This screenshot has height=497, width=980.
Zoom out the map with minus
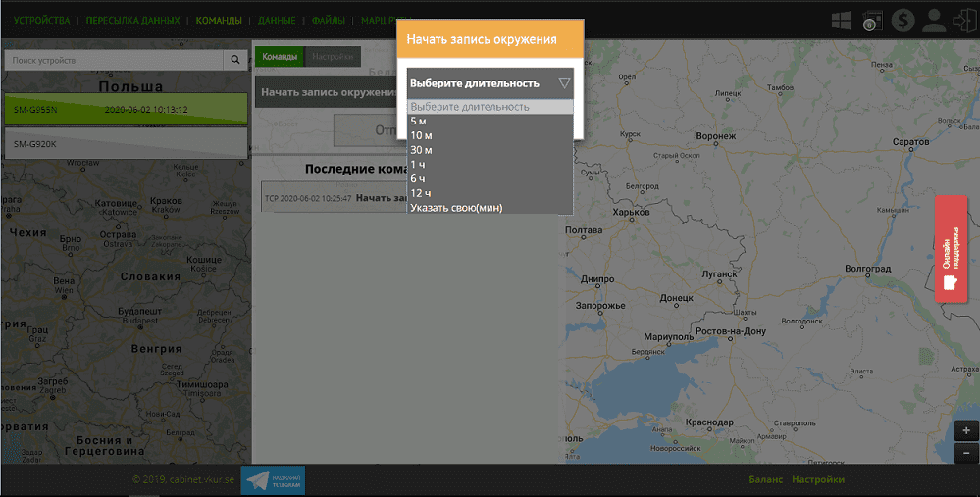click(966, 453)
